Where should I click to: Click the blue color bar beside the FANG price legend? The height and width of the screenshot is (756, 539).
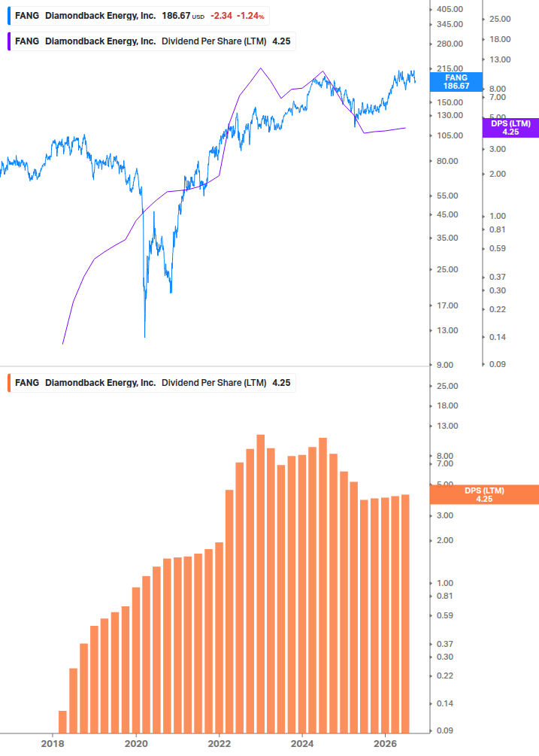point(9,16)
